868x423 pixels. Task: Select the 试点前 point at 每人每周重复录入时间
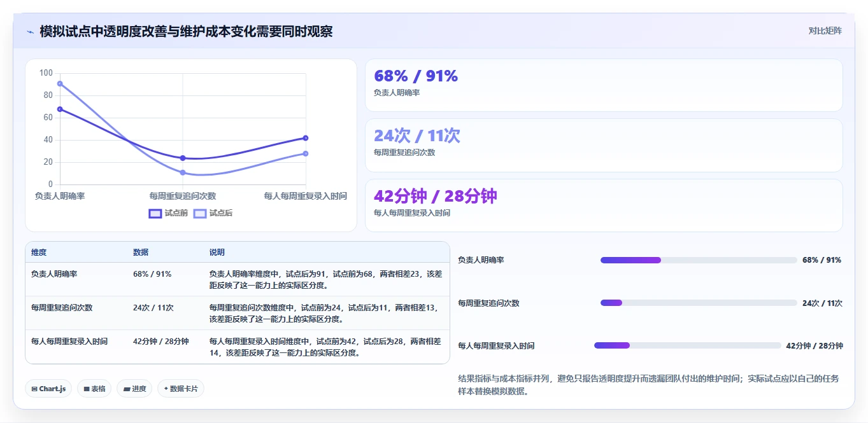(x=306, y=138)
